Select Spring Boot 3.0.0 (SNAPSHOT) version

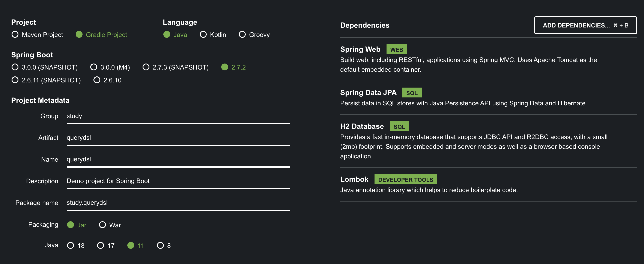(15, 67)
